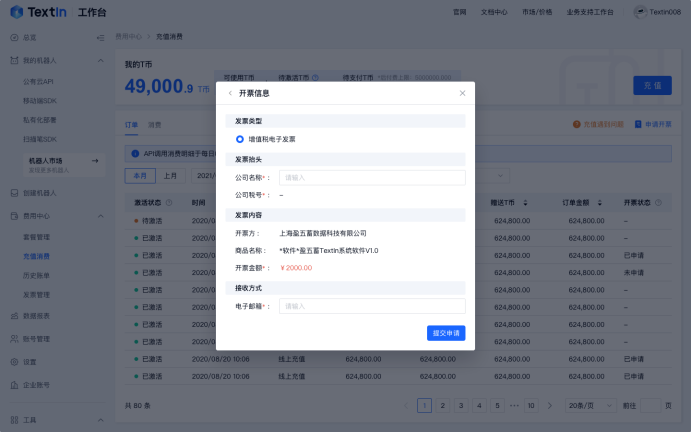Collapse the 工具 section chevron
Screen dimensions: 692x432
(101, 420)
